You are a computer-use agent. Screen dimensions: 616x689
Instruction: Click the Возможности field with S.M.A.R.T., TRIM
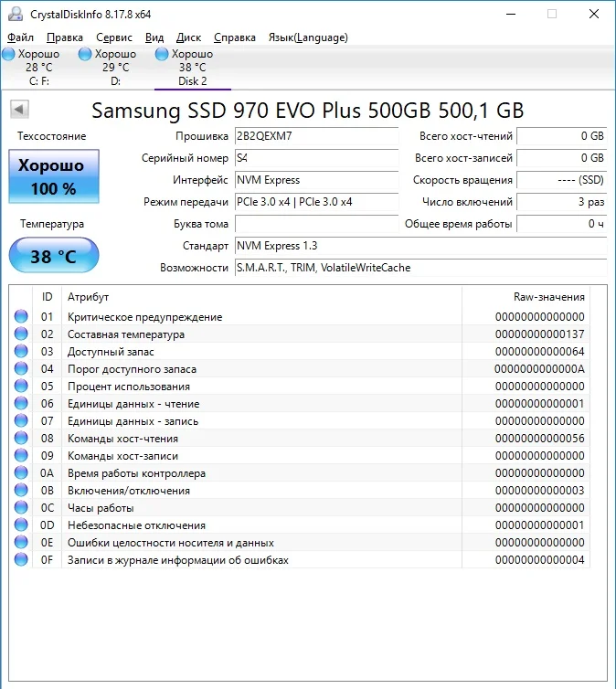(421, 268)
